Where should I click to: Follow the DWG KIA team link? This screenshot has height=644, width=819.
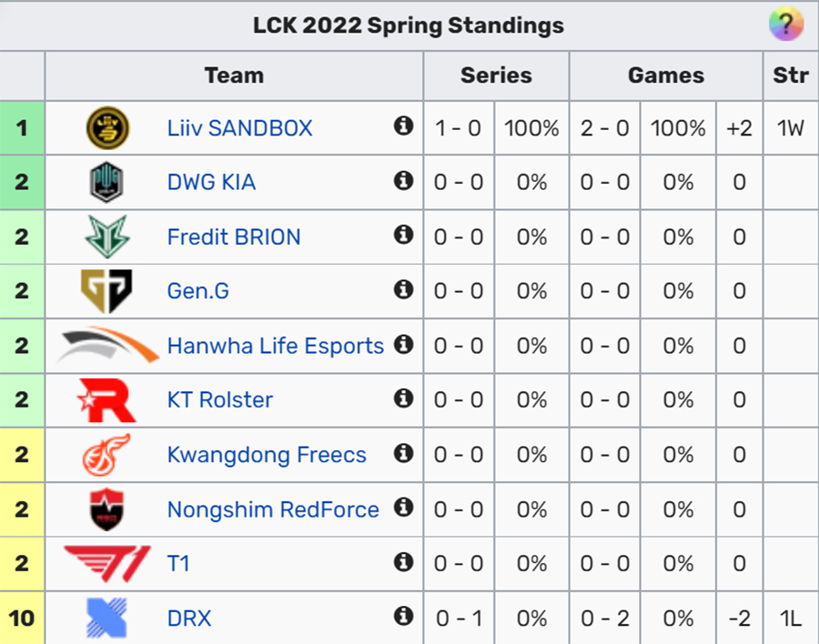click(x=211, y=182)
